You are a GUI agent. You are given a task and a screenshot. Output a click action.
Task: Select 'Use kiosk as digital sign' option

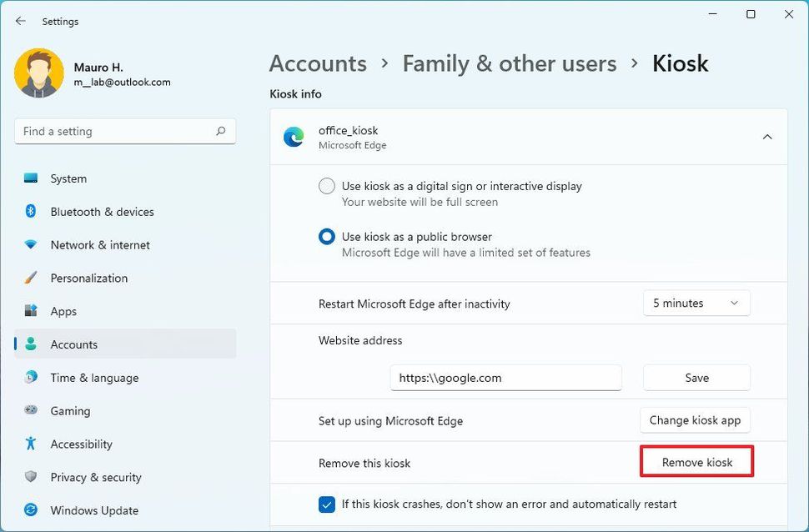tap(326, 186)
